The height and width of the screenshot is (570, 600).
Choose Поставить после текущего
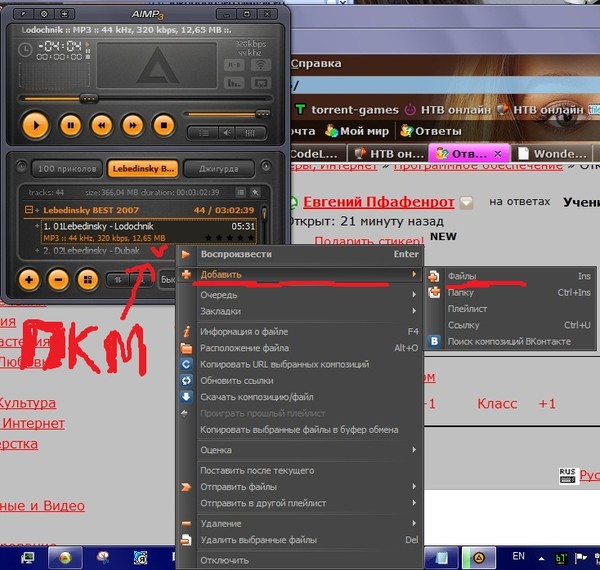300,471
